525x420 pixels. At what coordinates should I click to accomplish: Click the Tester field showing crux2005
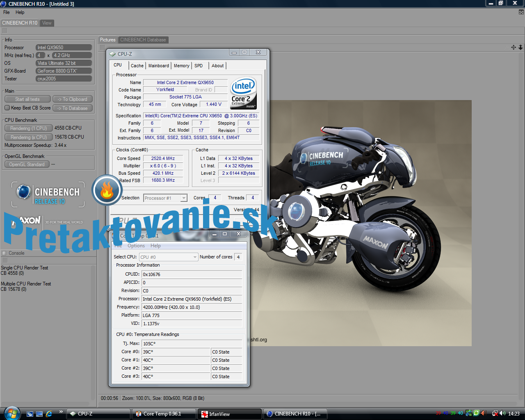[x=64, y=79]
